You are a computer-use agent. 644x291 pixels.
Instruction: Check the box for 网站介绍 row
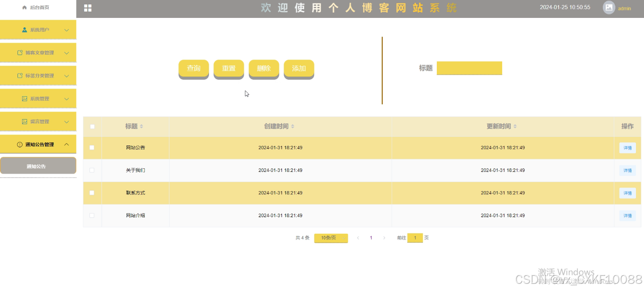pyautogui.click(x=92, y=215)
